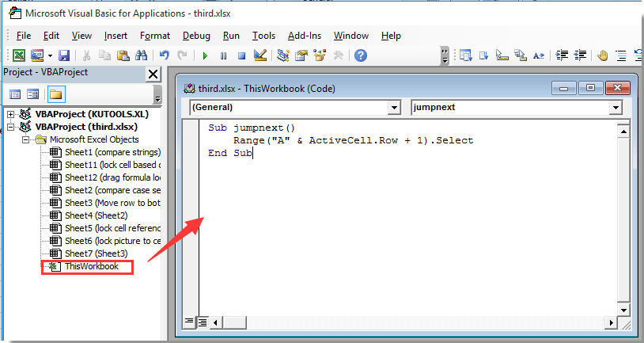Open the Tools menu
Image resolution: width=644 pixels, height=343 pixels.
coord(263,36)
